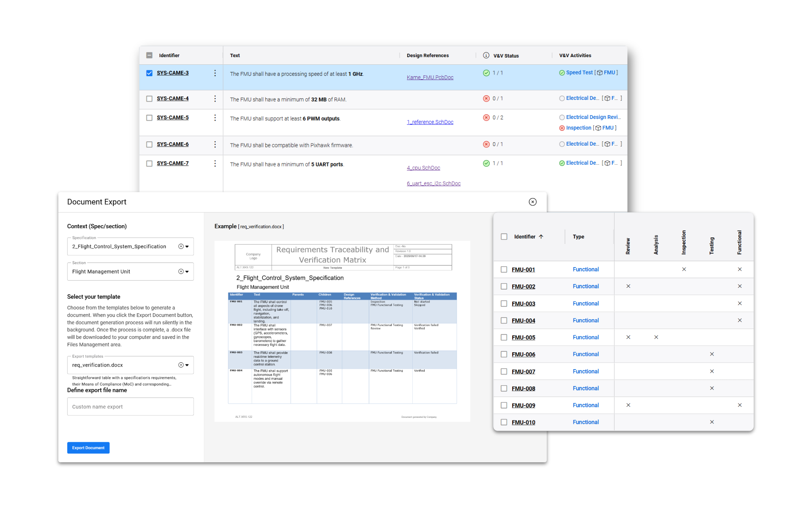The height and width of the screenshot is (508, 812).
Task: Expand the Section dropdown arrow
Action: 187,272
